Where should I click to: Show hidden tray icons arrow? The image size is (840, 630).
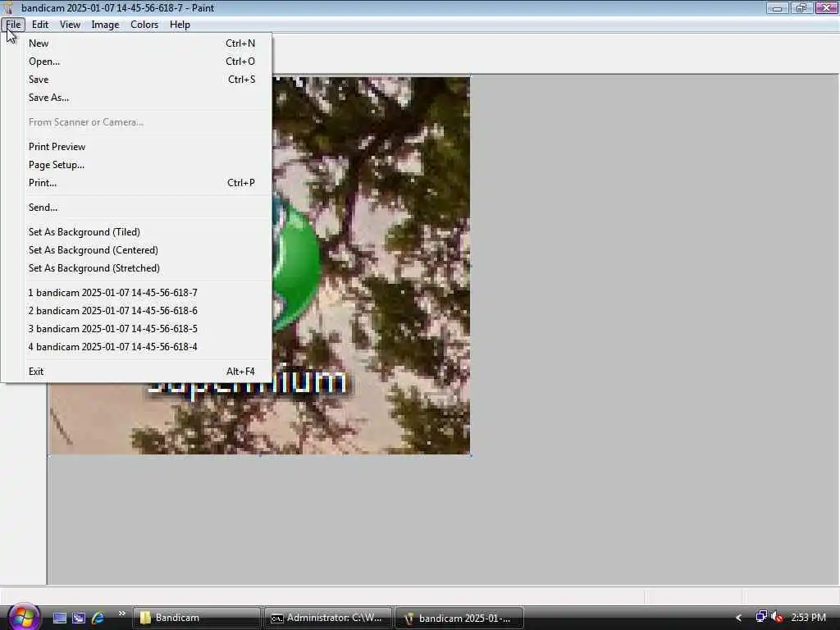point(738,619)
